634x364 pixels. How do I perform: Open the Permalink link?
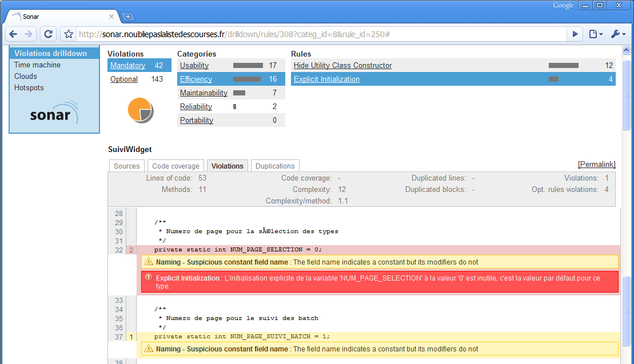click(x=597, y=165)
